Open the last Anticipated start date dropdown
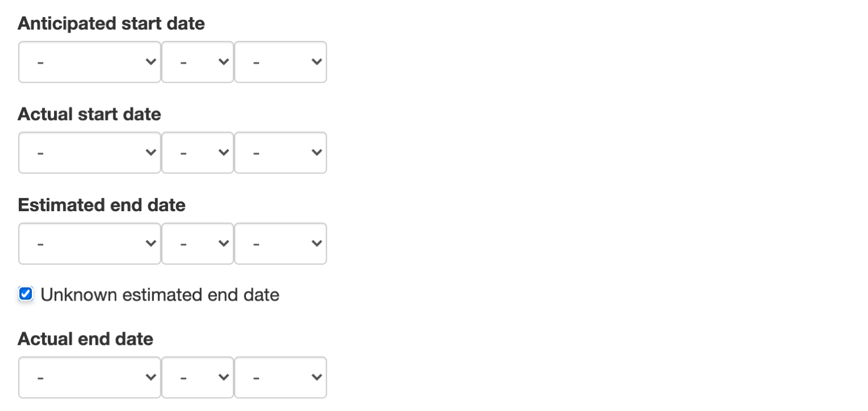This screenshot has width=868, height=411. (x=280, y=62)
